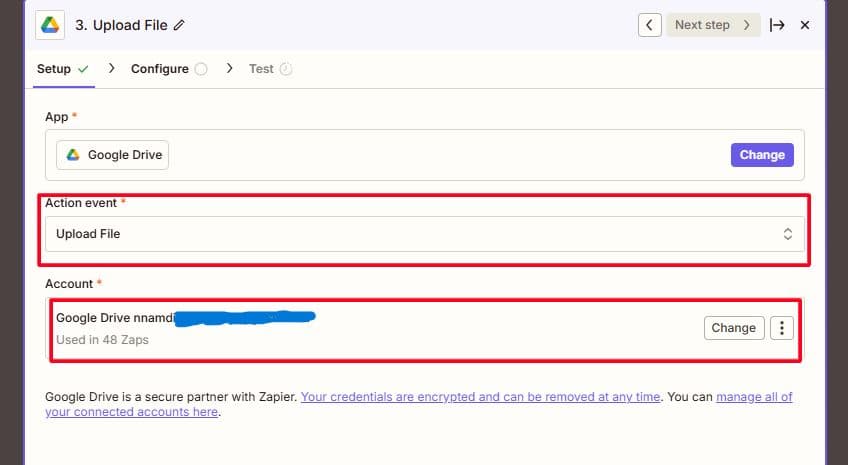This screenshot has width=848, height=465.
Task: Switch to the Test tab
Action: 261,69
